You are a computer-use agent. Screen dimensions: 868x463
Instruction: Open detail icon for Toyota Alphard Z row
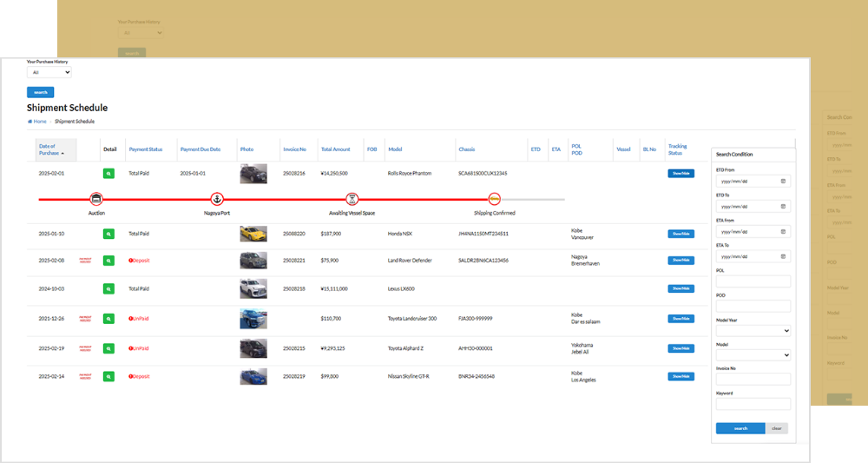tap(108, 348)
